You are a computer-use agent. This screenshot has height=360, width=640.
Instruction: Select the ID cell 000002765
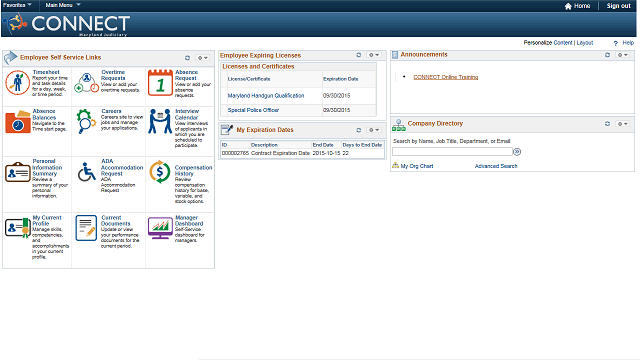pyautogui.click(x=235, y=153)
